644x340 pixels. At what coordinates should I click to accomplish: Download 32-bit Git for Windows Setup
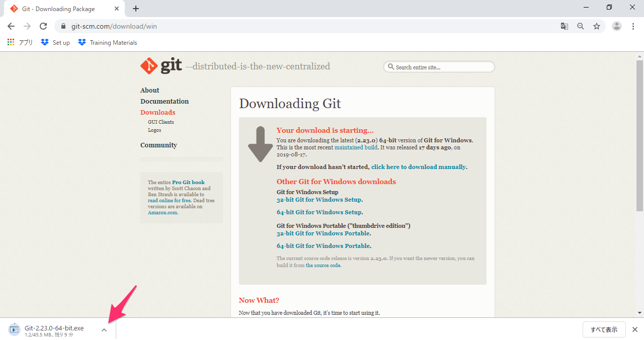(x=319, y=200)
